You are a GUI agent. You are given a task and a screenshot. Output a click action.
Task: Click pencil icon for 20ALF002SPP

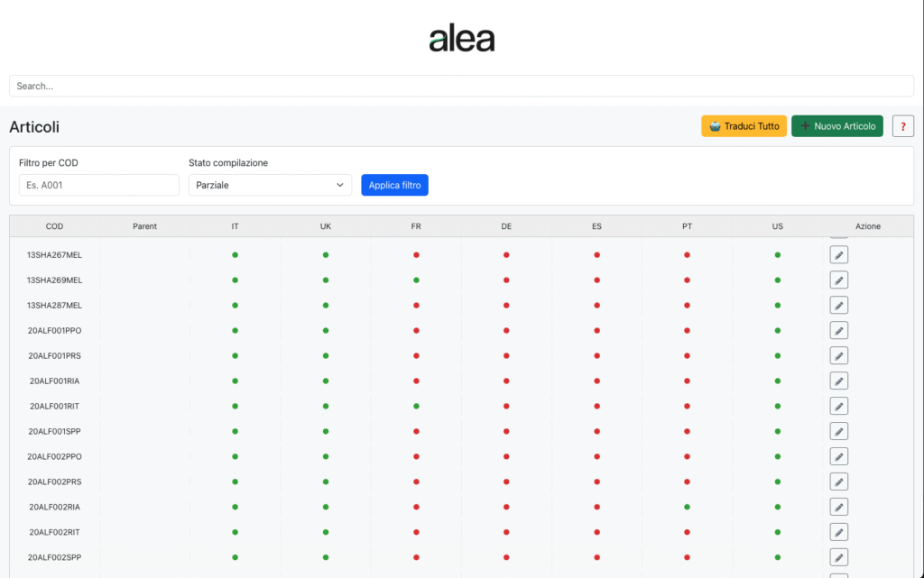pyautogui.click(x=838, y=557)
